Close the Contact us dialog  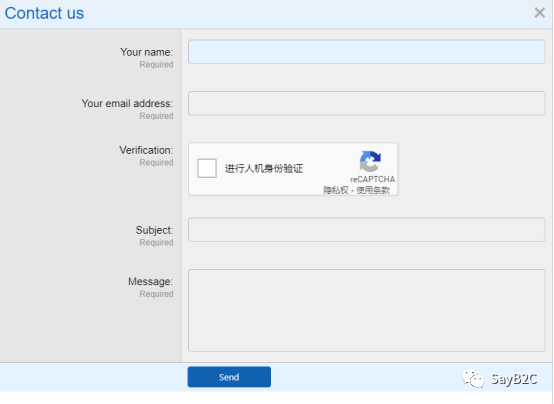[540, 13]
